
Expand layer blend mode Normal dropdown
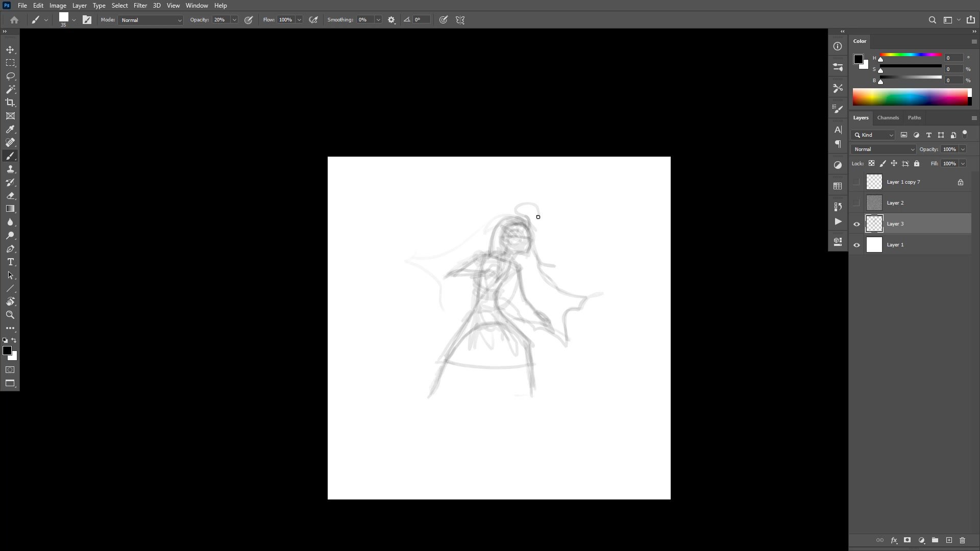(884, 149)
